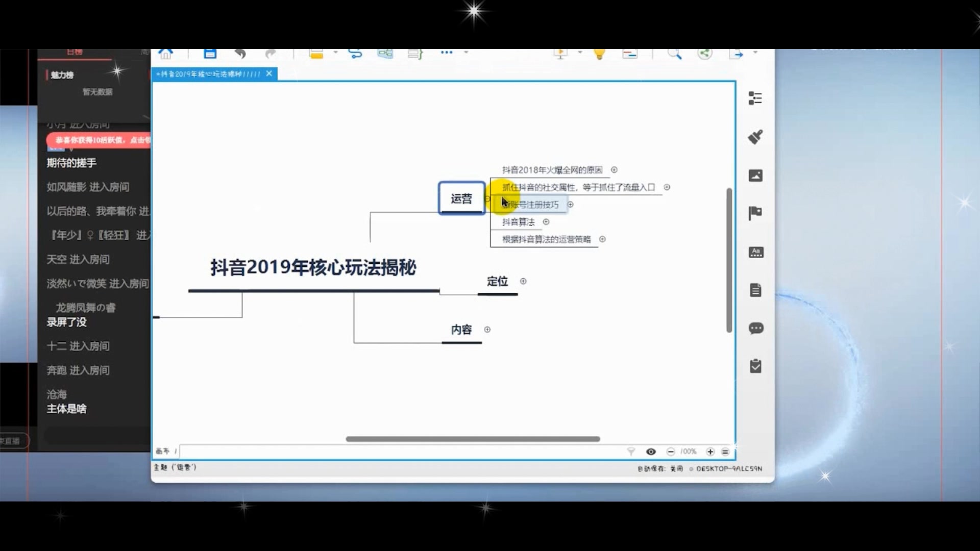This screenshot has width=980, height=551.
Task: Click the 自动保存: 关闭 status entry
Action: [x=660, y=468]
